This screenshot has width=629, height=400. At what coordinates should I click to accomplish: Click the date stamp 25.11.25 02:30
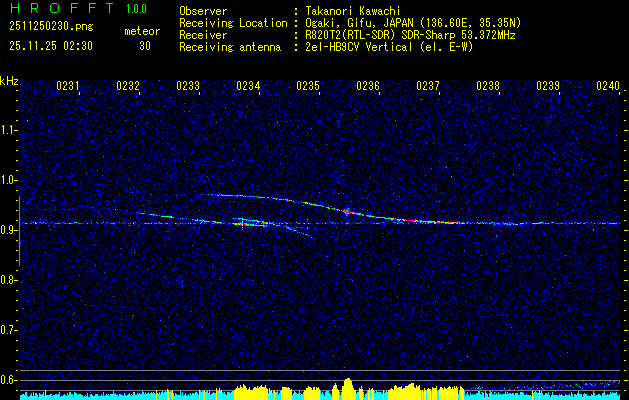click(x=51, y=46)
